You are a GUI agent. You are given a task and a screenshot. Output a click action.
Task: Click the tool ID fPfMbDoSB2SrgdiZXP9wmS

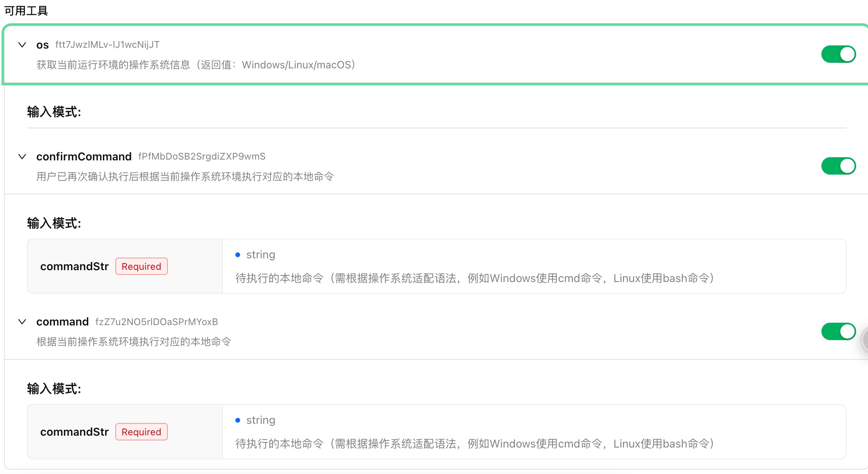click(x=201, y=156)
